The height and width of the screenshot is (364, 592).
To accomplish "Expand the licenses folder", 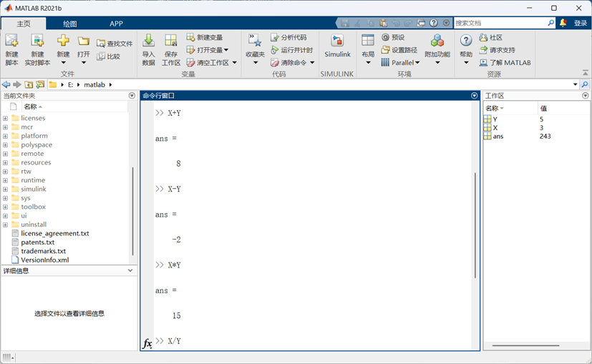I will point(5,118).
